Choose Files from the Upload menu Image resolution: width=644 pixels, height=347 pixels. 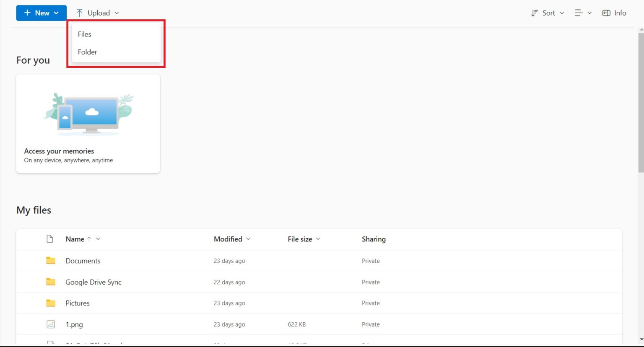(x=116, y=34)
